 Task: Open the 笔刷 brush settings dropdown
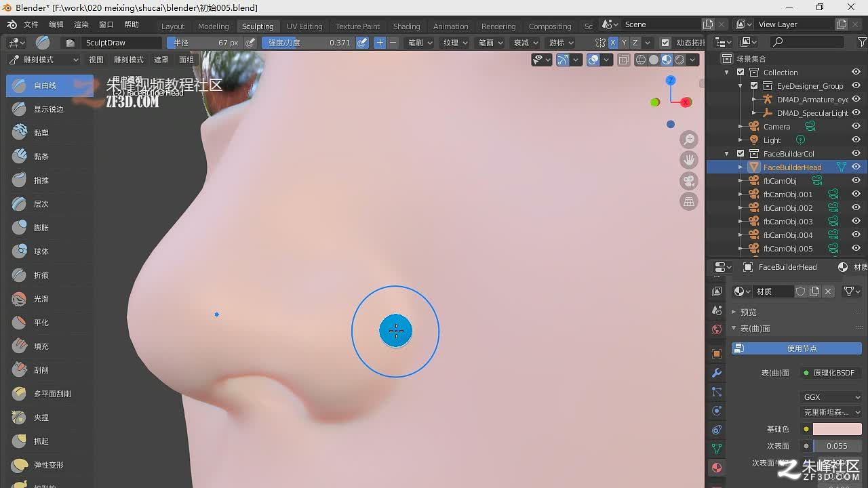click(419, 43)
